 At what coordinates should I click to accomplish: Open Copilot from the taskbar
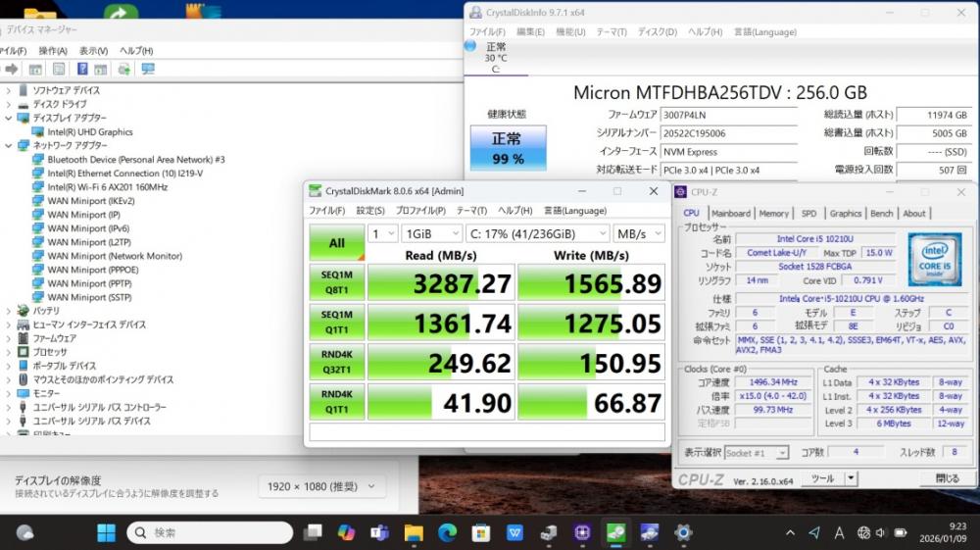345,532
